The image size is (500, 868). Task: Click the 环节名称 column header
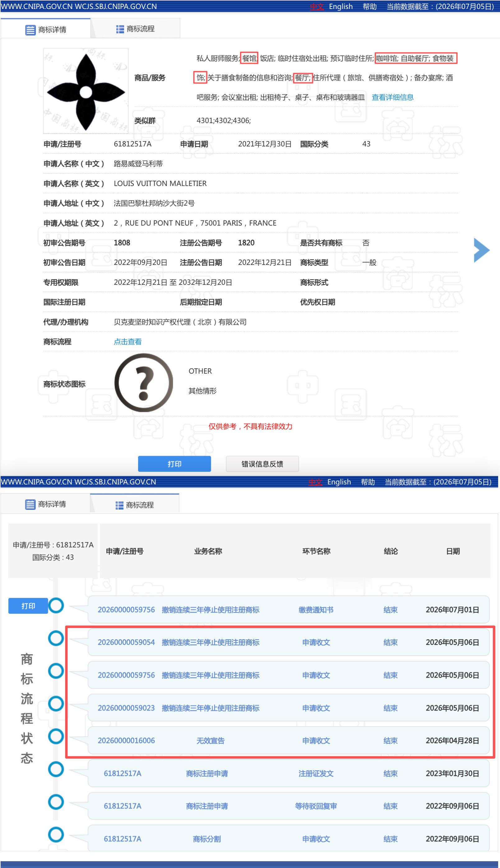pos(316,551)
